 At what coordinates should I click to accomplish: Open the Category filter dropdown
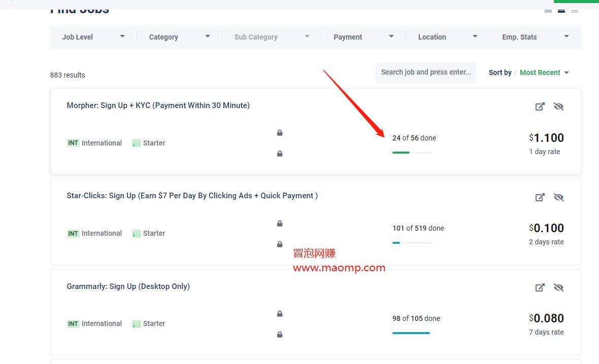(x=179, y=37)
